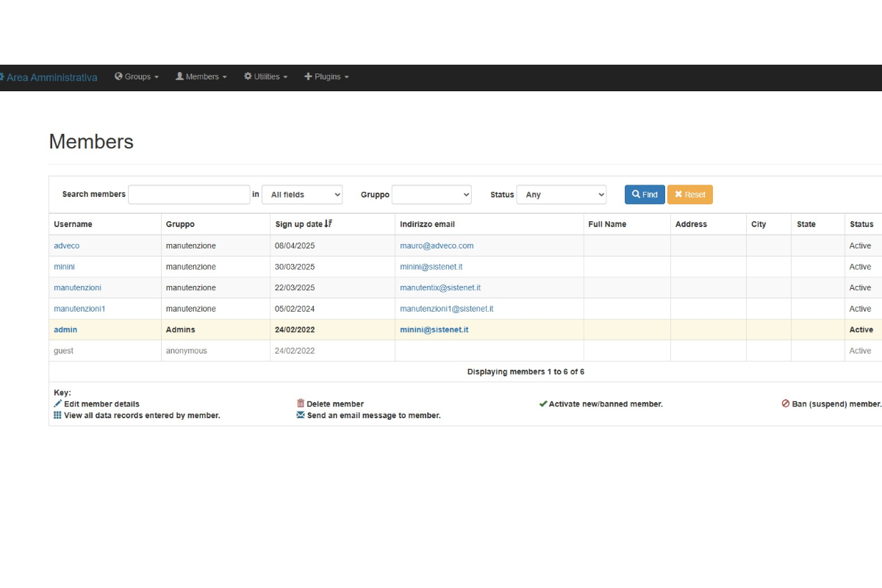The height and width of the screenshot is (588, 882).
Task: Open the Plugins menu
Action: click(x=327, y=76)
